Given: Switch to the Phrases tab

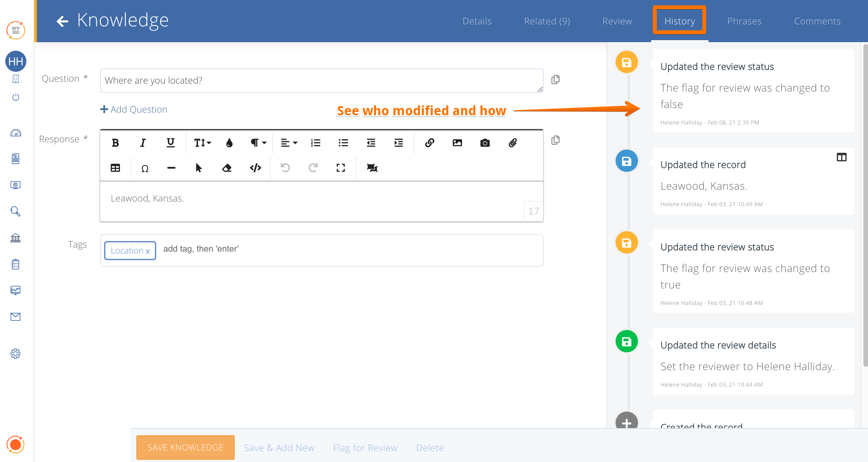Looking at the screenshot, I should pos(744,21).
